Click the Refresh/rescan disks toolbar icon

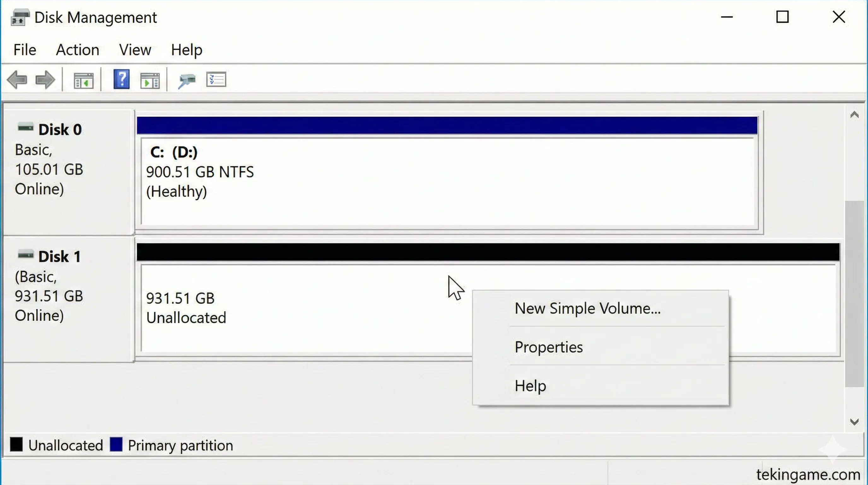point(187,81)
